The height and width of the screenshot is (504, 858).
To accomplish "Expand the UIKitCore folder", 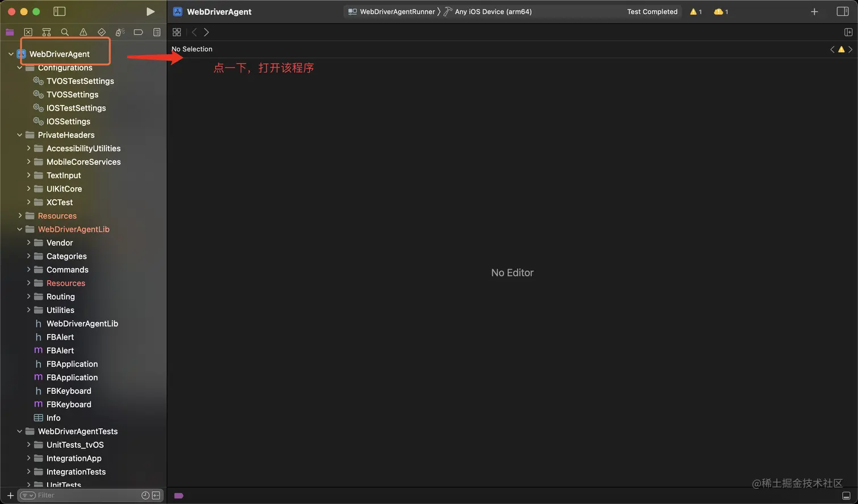I will [x=28, y=189].
